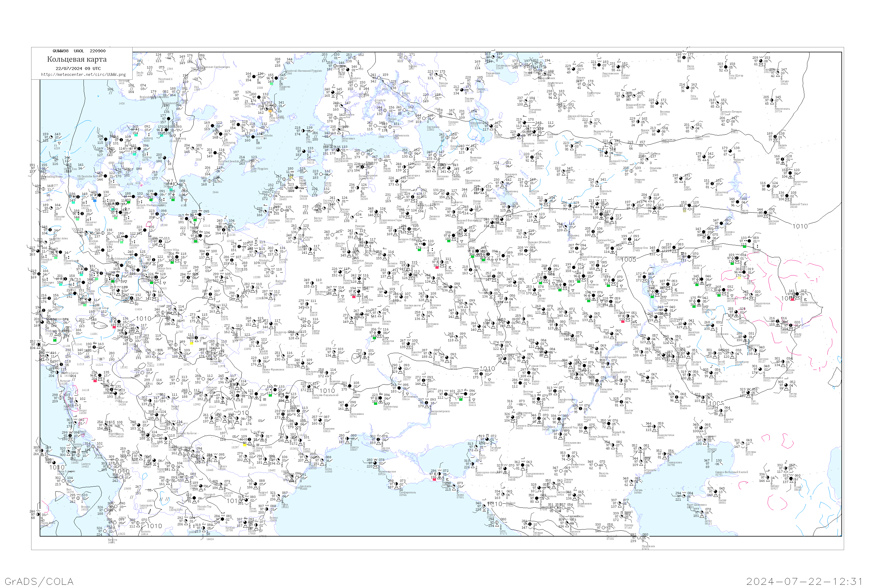Click the station circle above Владимир label
The height and width of the screenshot is (588, 882).
[x=526, y=251]
